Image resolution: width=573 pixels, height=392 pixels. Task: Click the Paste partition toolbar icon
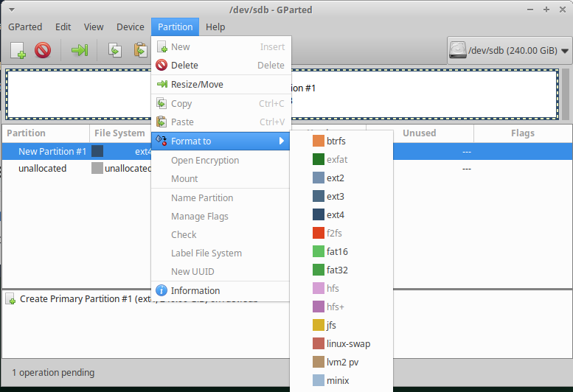(141, 50)
